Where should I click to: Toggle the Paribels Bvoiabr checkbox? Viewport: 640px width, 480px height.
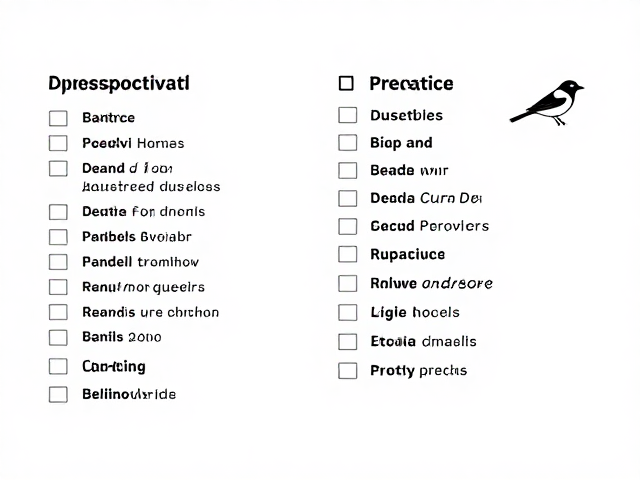point(58,237)
